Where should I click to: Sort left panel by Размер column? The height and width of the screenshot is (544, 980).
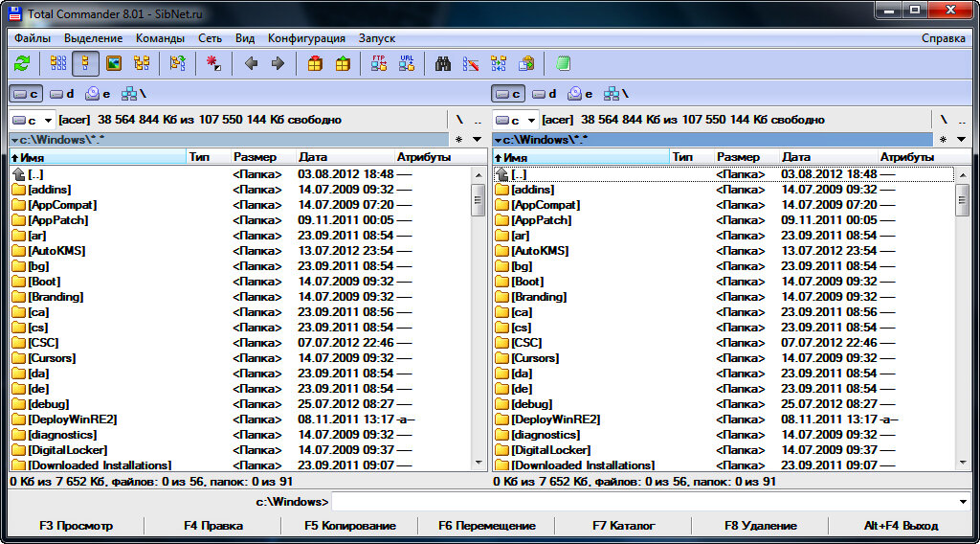tap(262, 157)
